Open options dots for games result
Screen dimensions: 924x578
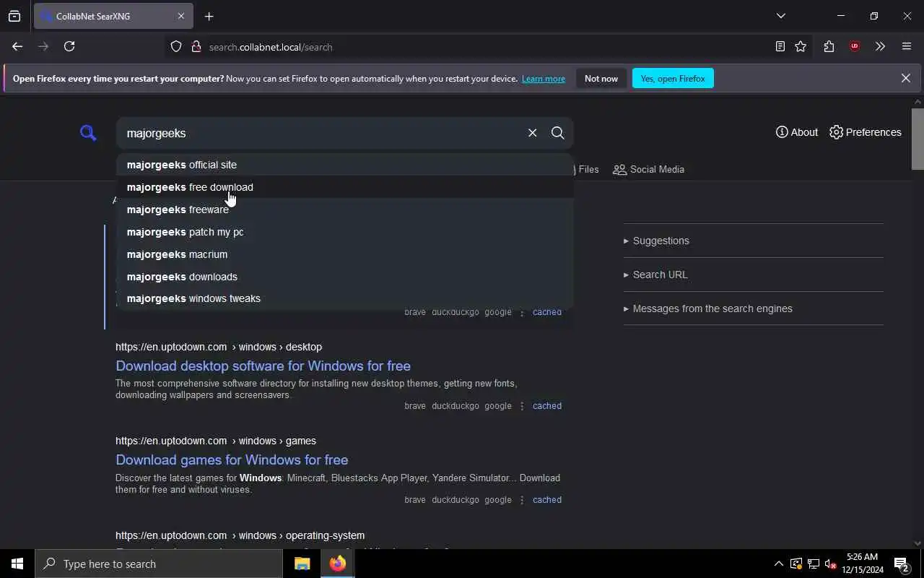(522, 500)
